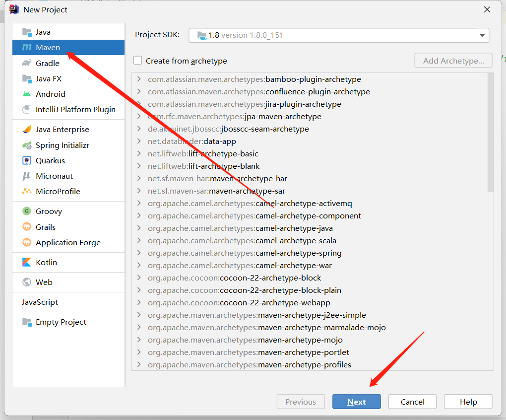Screen dimensions: 506x420
Task: Click the Application Forge icon
Action: (x=27, y=242)
